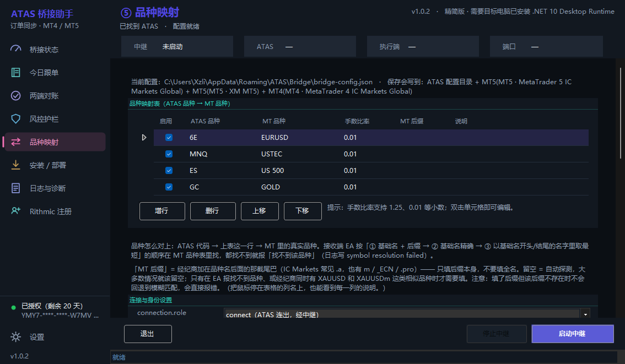Viewport: 625px width, 364px height.
Task: Click the masked license key YMY7-****-****-W7MV
Action: [57, 316]
